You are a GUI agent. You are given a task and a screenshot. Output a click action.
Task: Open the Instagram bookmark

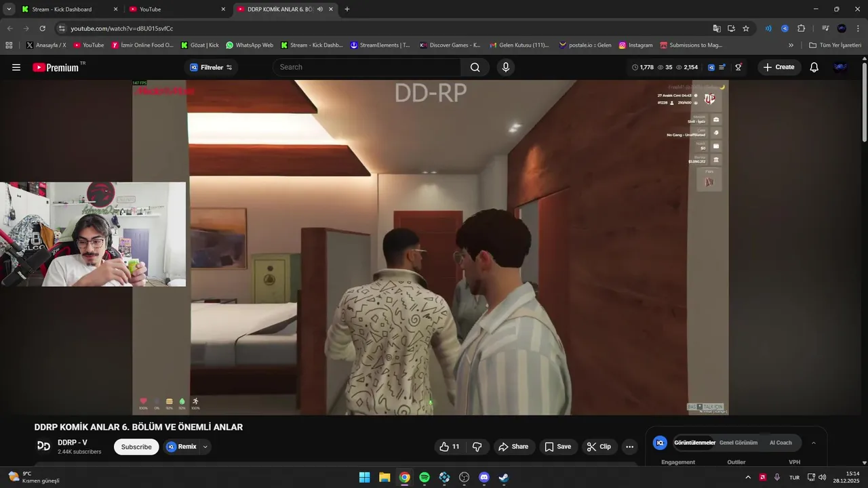635,45
